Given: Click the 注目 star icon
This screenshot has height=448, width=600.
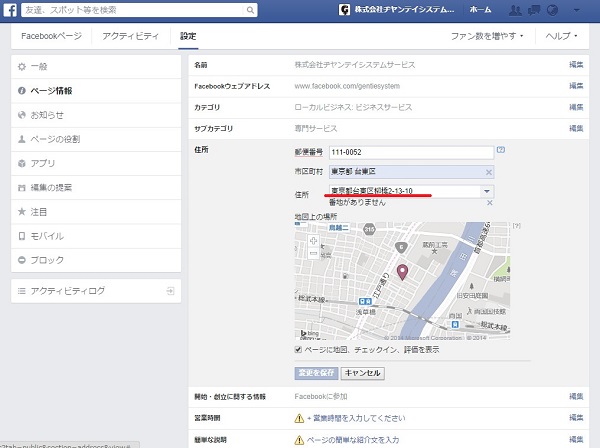Looking at the screenshot, I should coord(22,212).
